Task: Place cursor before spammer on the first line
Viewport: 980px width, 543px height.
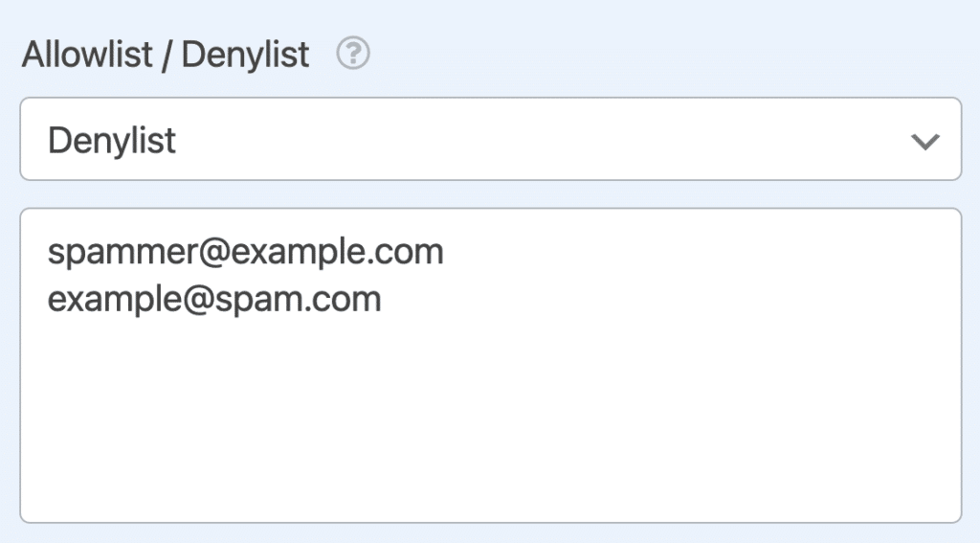Action: (48, 252)
